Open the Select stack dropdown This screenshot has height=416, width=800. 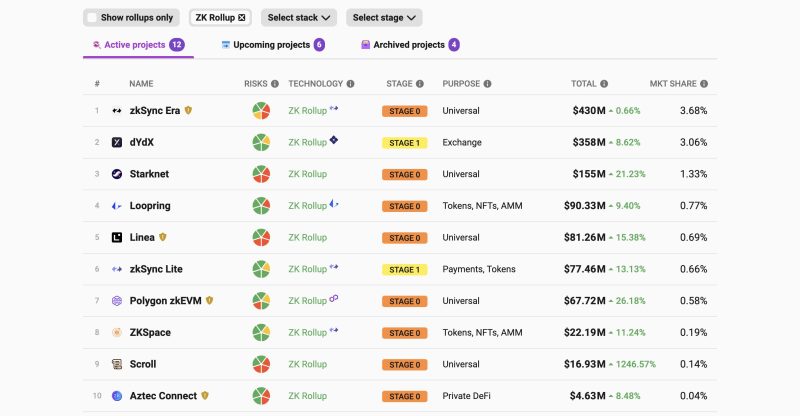[x=299, y=17]
